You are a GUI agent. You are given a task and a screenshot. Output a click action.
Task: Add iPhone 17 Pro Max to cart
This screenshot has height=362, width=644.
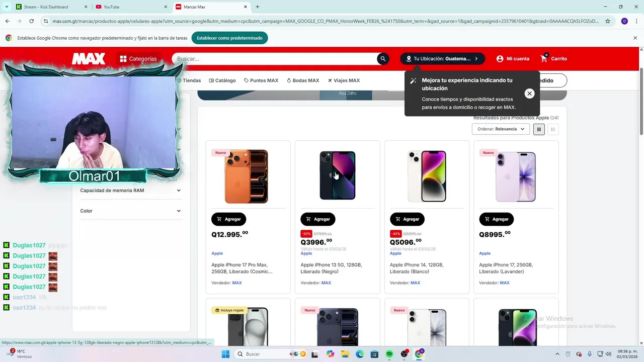click(x=228, y=219)
